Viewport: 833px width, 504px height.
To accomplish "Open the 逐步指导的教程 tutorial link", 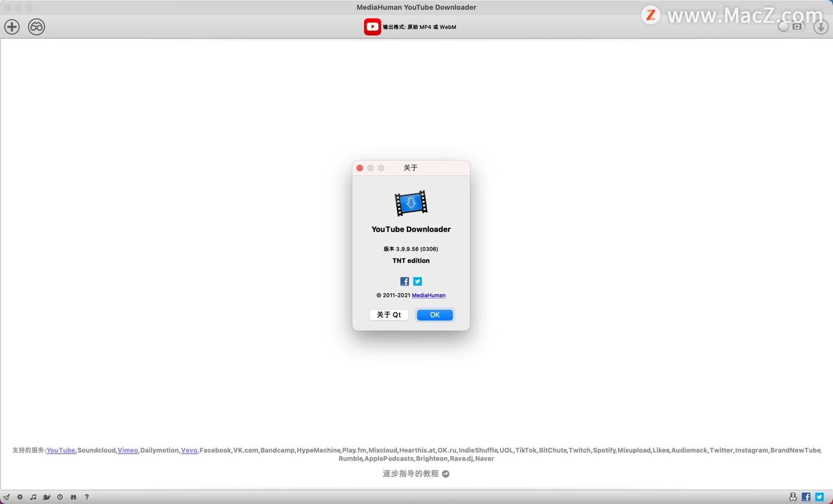I will point(411,474).
